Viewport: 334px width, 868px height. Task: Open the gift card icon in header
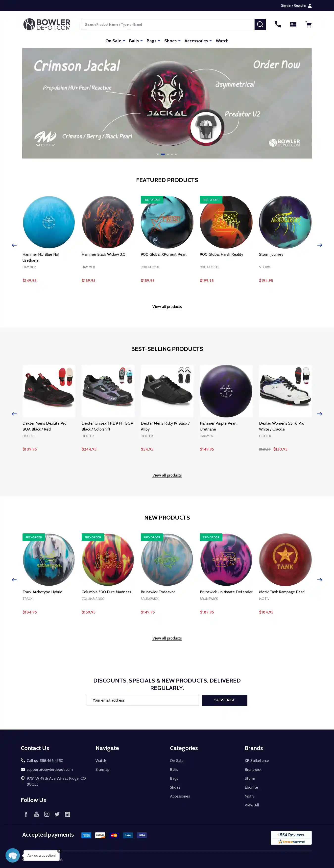tap(293, 24)
